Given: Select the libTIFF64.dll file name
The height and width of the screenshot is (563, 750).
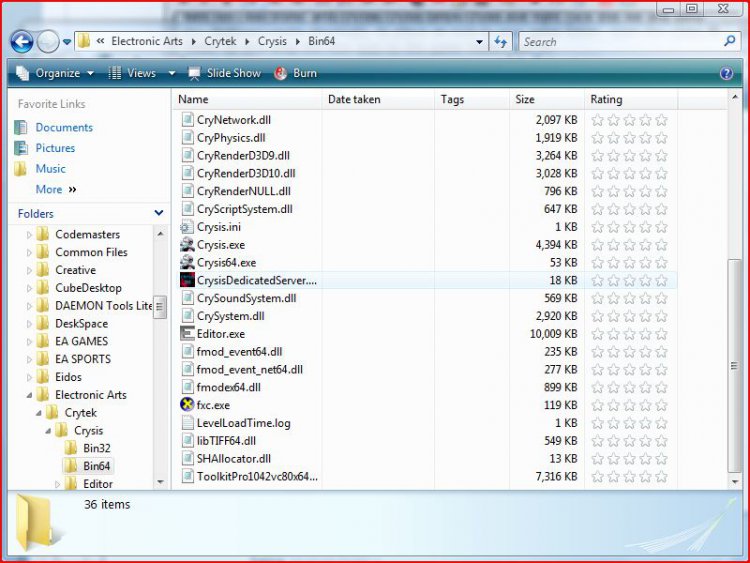Looking at the screenshot, I should pyautogui.click(x=226, y=441).
